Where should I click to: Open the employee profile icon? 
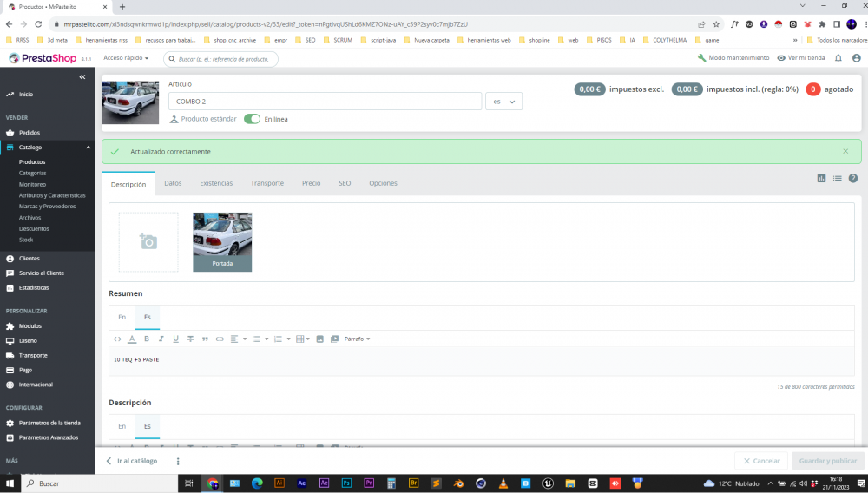point(857,58)
